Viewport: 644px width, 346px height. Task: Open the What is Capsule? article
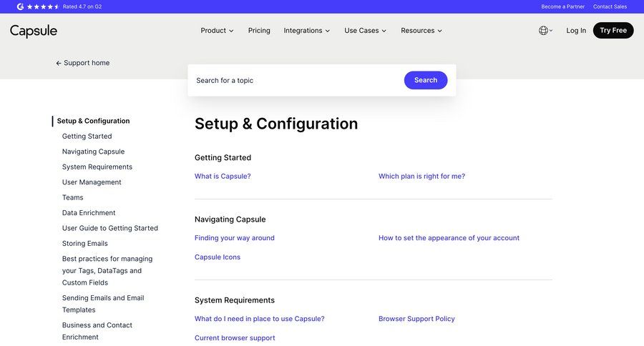[x=223, y=176]
